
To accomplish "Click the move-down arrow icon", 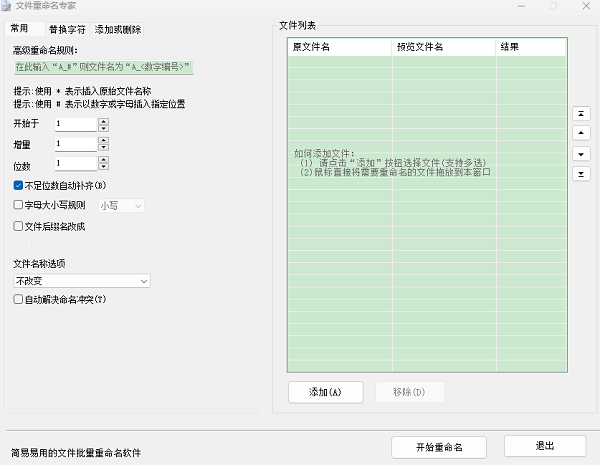I will (582, 154).
